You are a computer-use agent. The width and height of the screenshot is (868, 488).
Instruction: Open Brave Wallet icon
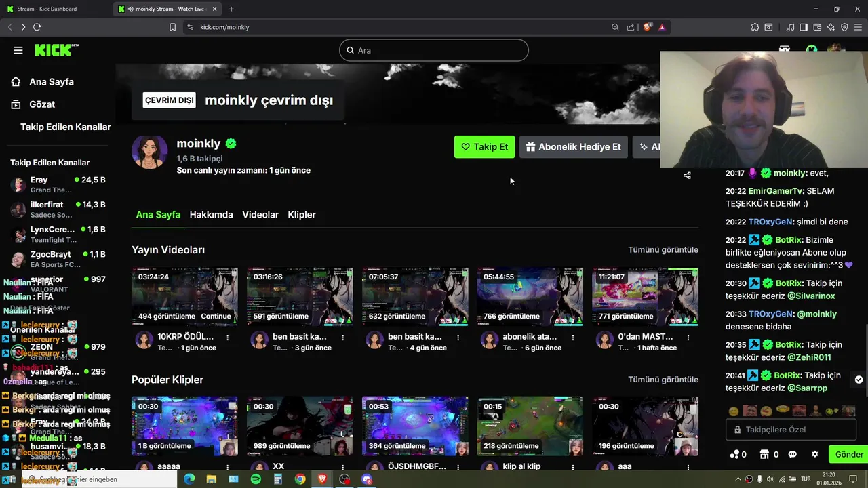pyautogui.click(x=817, y=27)
